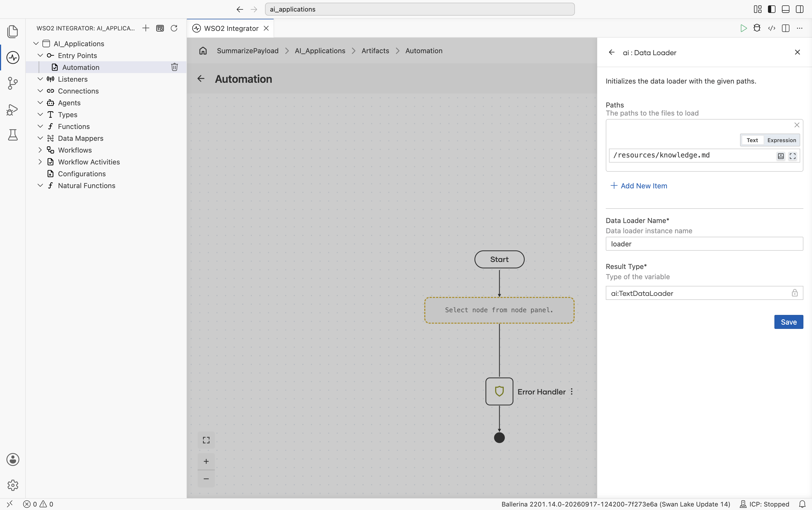Collapse the Listeners tree node
This screenshot has height=510, width=812.
pos(40,79)
